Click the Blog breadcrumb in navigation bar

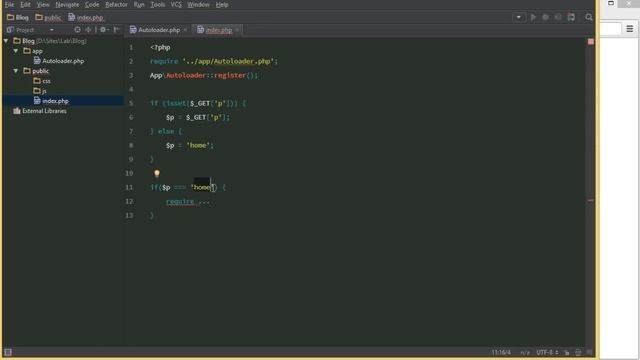[x=18, y=18]
